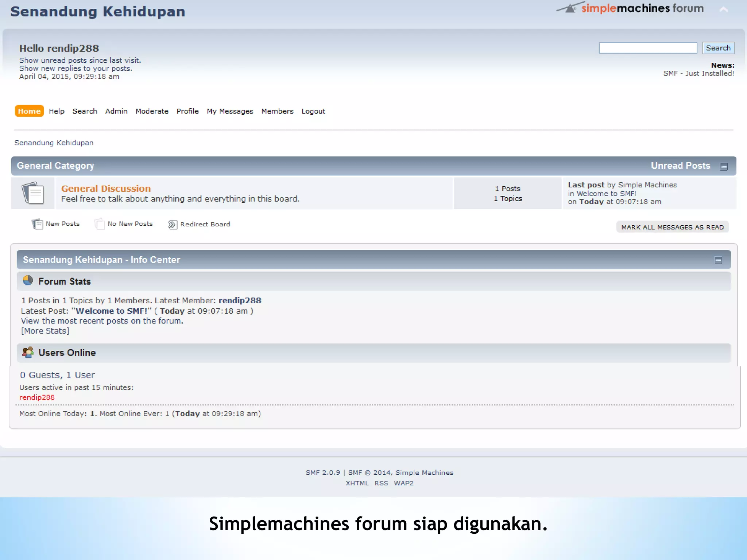Click the WAP2 footer link
This screenshot has width=747, height=560.
[404, 483]
